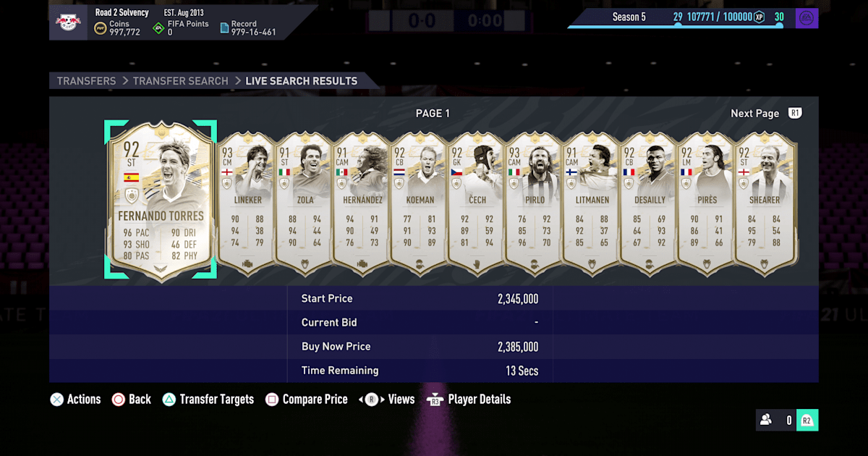Viewport: 868px width, 456px height.
Task: Click the square Compare Price icon
Action: pyautogui.click(x=272, y=400)
